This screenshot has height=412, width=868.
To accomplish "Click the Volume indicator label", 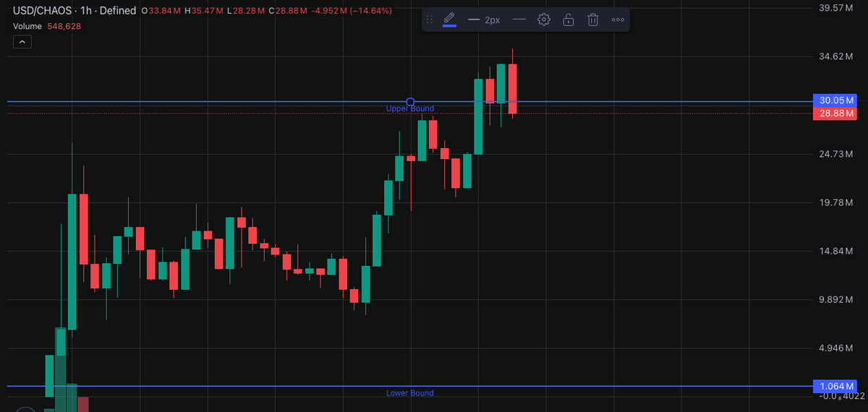I will (28, 26).
